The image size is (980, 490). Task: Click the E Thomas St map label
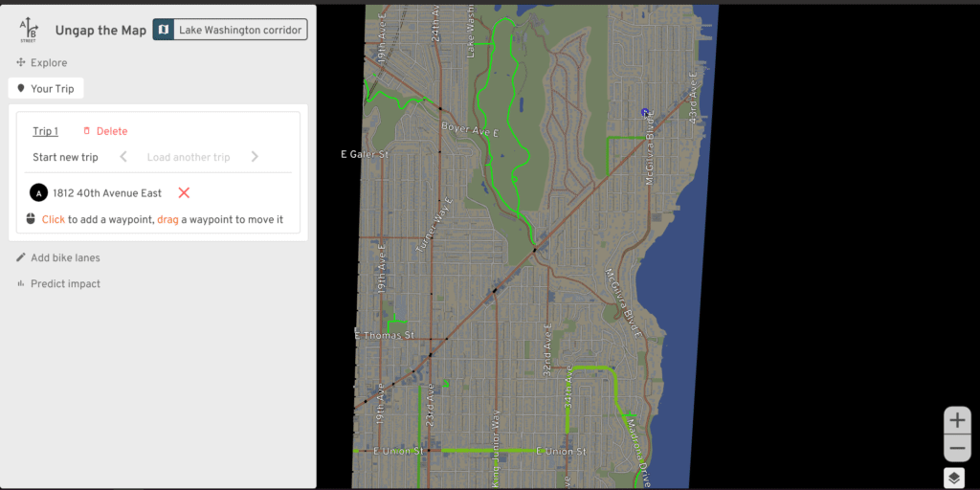point(385,335)
